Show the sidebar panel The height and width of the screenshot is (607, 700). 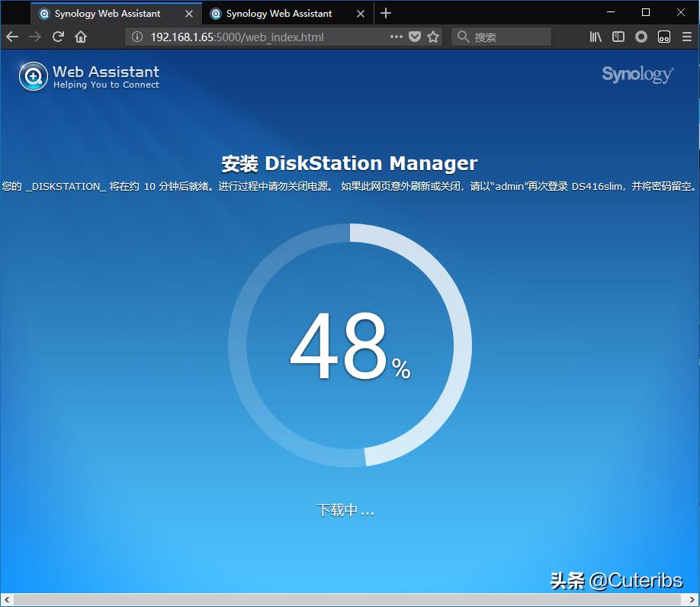pyautogui.click(x=618, y=37)
